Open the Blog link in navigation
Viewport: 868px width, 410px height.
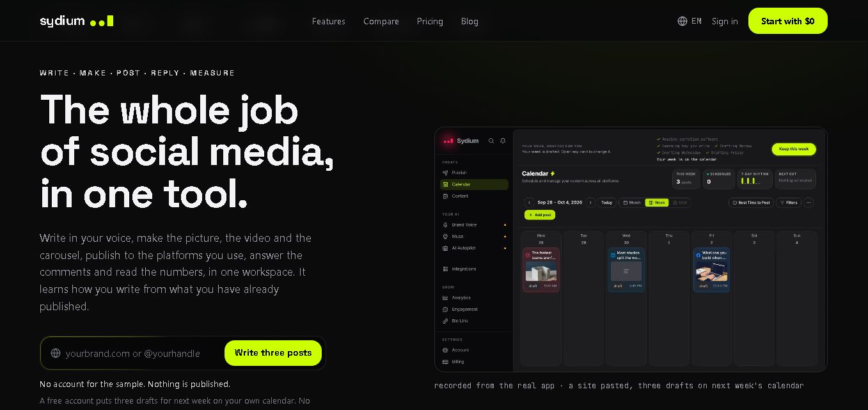pyautogui.click(x=470, y=21)
